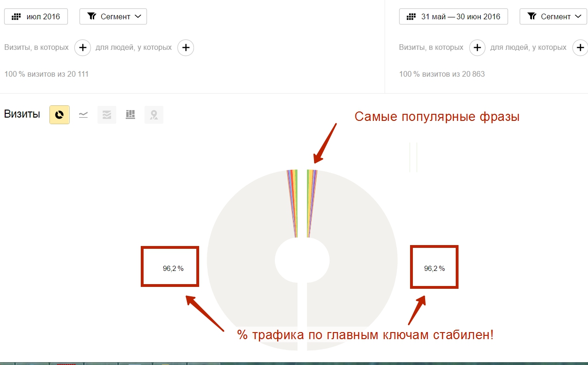Select the line chart view icon
The width and height of the screenshot is (588, 365).
point(83,114)
